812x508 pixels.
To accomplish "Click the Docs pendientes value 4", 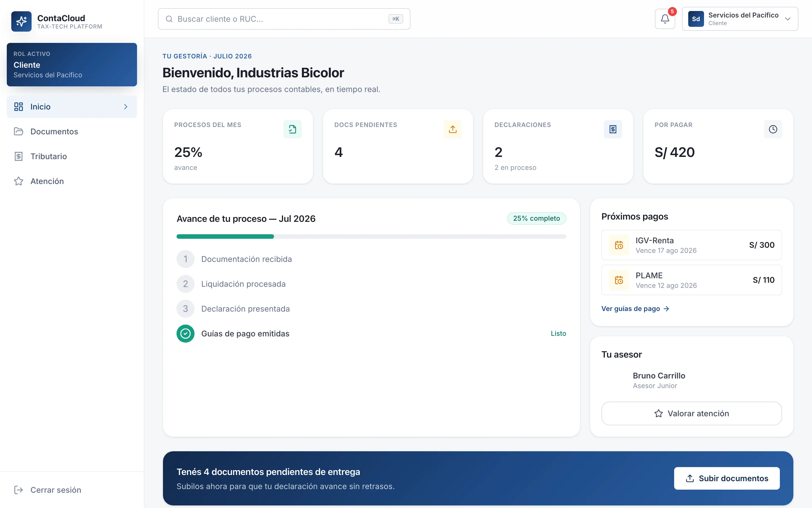I will pos(339,152).
